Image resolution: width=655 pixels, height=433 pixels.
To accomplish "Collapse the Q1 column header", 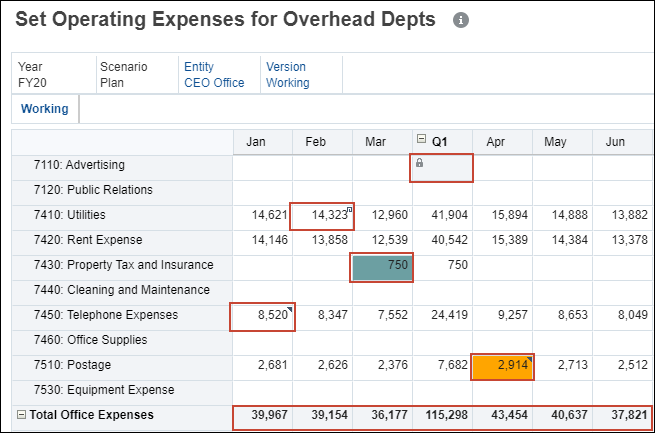I will pos(419,141).
